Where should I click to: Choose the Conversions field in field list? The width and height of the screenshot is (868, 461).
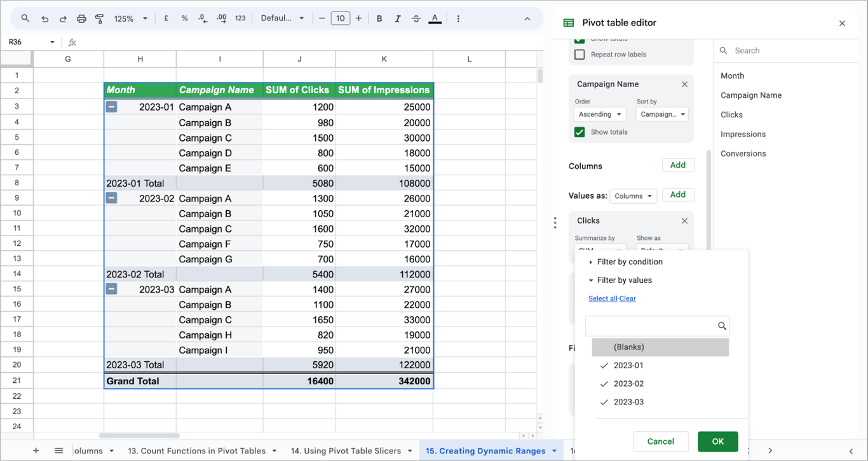click(x=743, y=154)
